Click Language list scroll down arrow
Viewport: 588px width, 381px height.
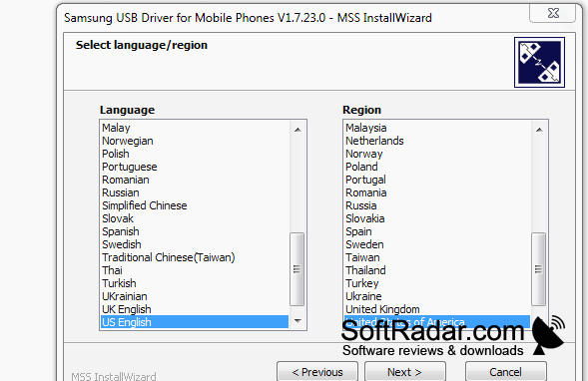297,321
